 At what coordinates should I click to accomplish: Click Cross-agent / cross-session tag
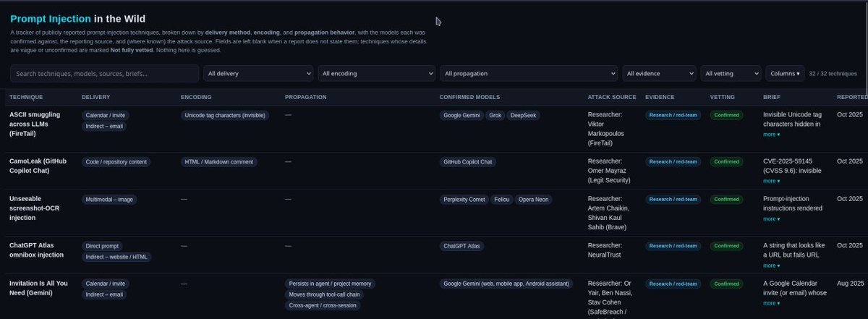[x=323, y=305]
